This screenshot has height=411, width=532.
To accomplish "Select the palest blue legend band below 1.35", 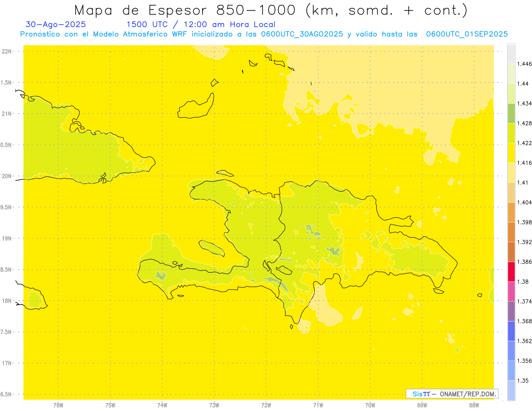I will tap(511, 391).
